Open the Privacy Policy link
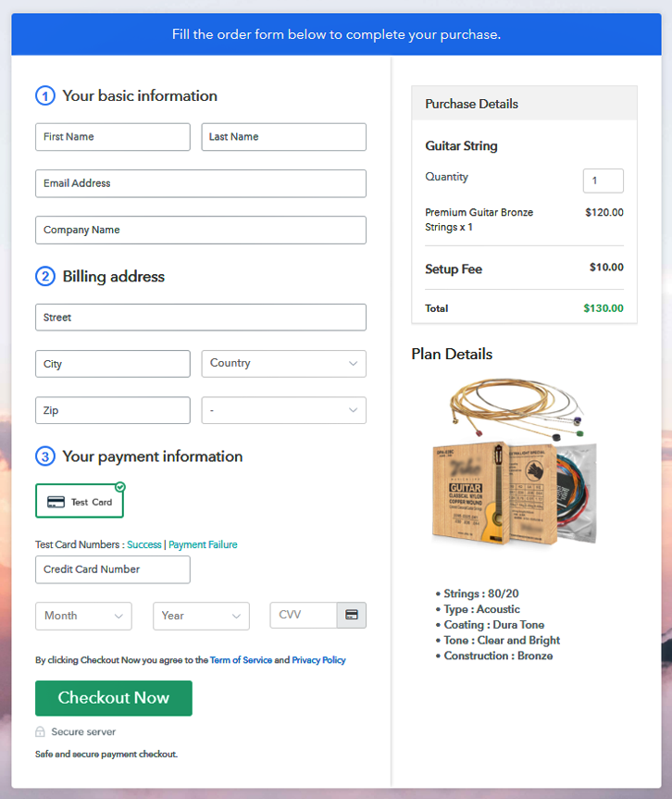The image size is (672, 799). click(318, 660)
